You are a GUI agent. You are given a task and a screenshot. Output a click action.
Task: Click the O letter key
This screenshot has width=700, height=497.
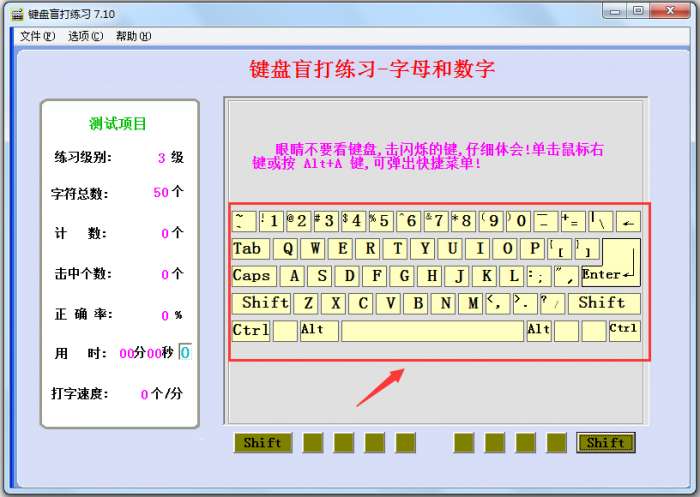[x=507, y=249]
